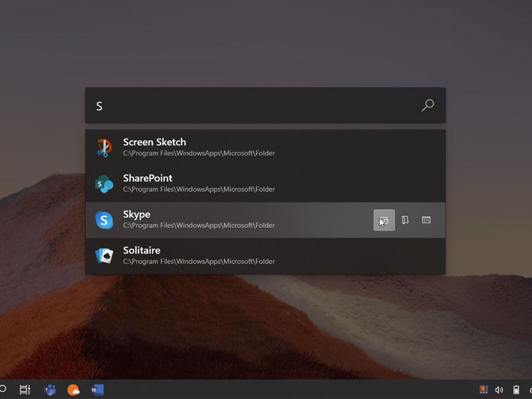Open Skype path in console
532x399 pixels.
426,220
